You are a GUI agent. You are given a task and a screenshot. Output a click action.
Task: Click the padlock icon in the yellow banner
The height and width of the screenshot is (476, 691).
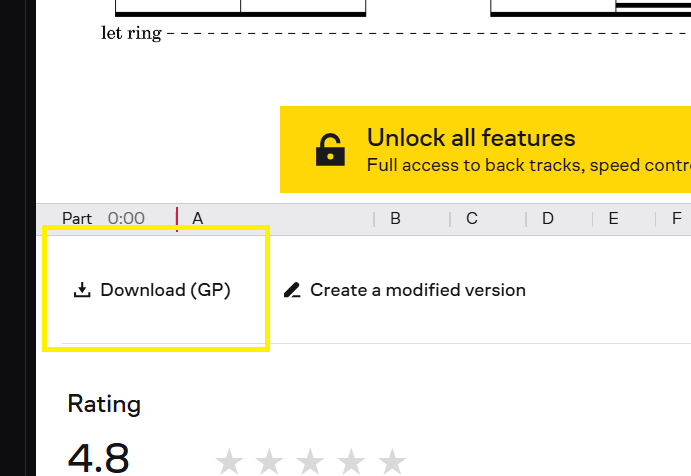click(329, 150)
